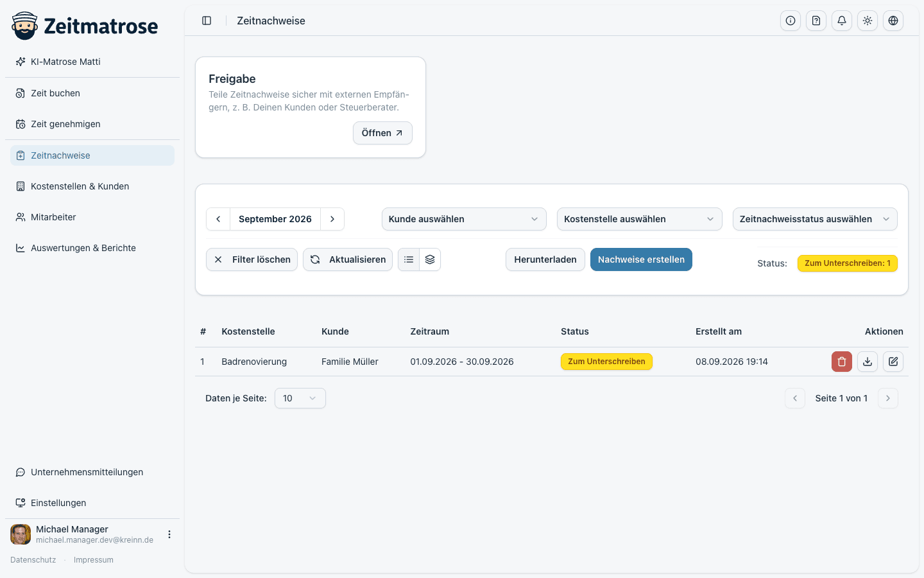Toggle light theme sun icon
This screenshot has height=578, width=924.
(868, 21)
